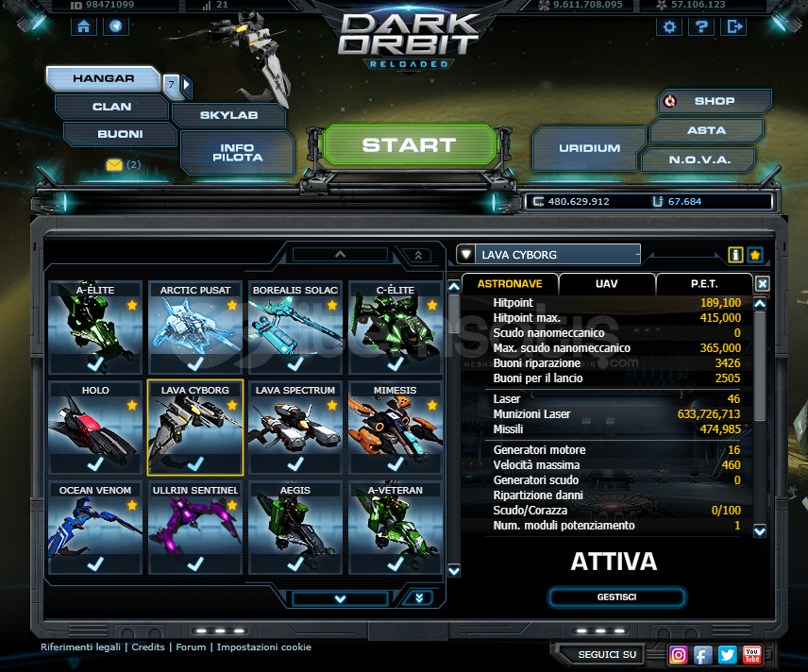808x672 pixels.
Task: Open the help question mark icon
Action: coord(701,26)
